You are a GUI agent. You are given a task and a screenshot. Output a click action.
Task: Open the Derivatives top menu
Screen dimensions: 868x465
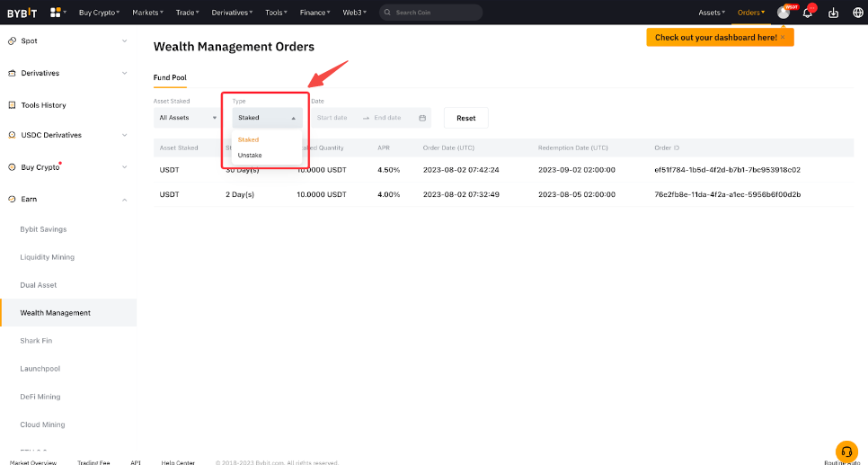tap(232, 13)
